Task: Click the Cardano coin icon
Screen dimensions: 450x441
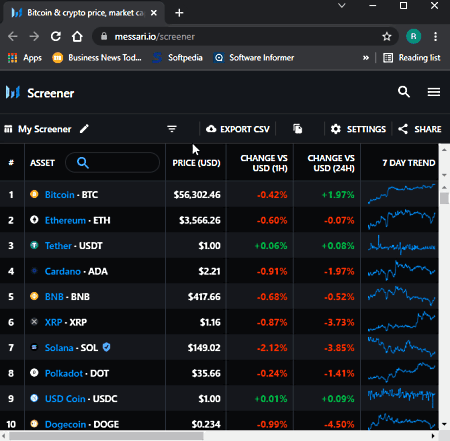Action: pyautogui.click(x=34, y=271)
